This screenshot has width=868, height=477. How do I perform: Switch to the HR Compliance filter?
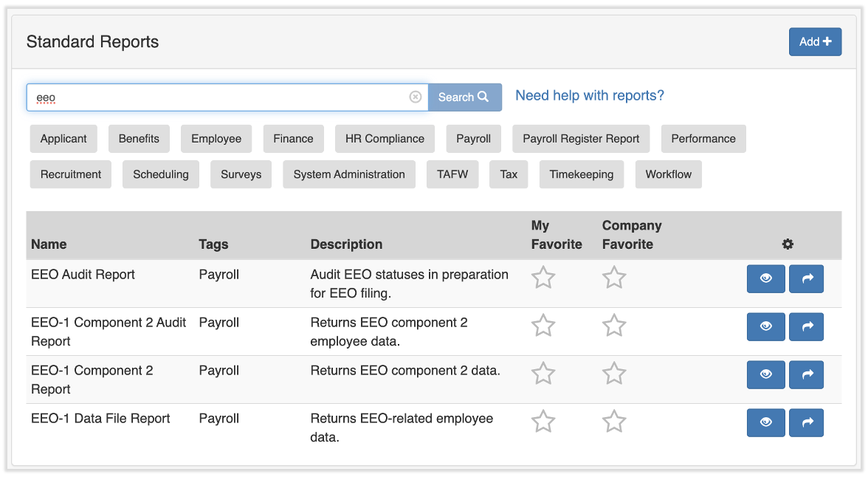(385, 138)
